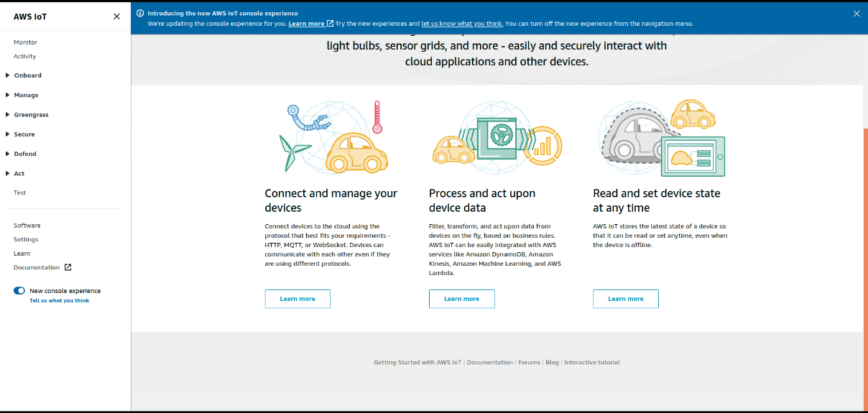Open Forums footer link
Image resolution: width=868 pixels, height=413 pixels.
530,362
